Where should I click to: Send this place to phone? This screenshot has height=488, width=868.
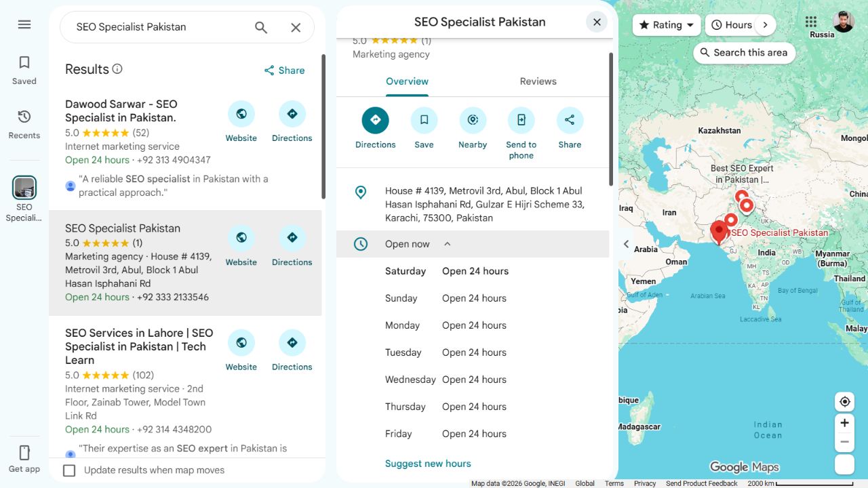(521, 134)
